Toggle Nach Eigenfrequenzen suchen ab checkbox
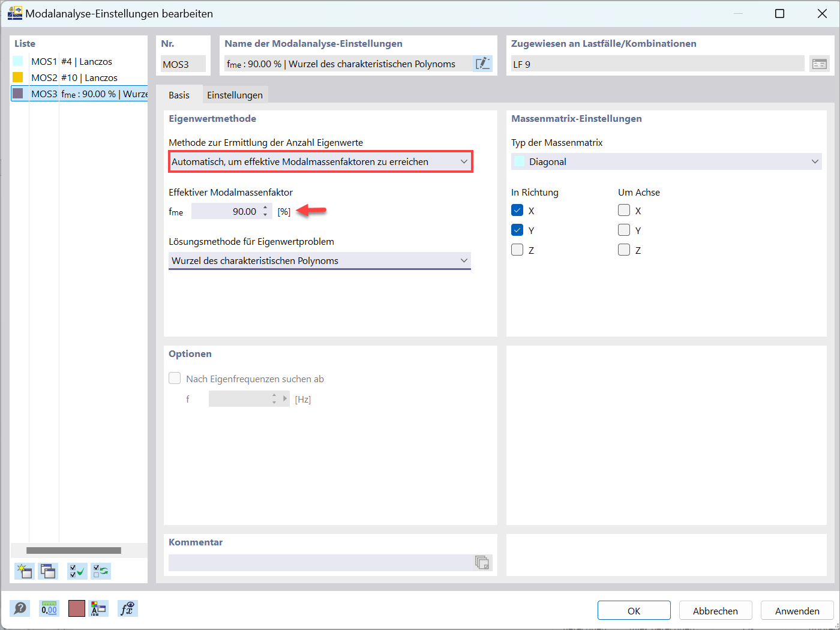Image resolution: width=840 pixels, height=630 pixels. (175, 379)
